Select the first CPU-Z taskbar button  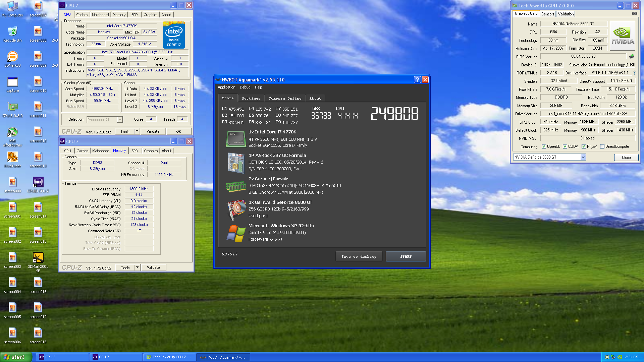[x=62, y=357]
